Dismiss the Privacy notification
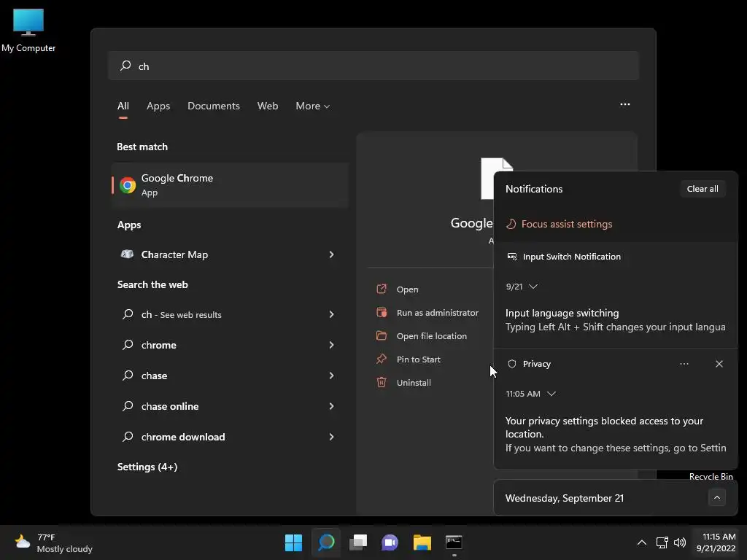Image resolution: width=747 pixels, height=560 pixels. point(719,364)
